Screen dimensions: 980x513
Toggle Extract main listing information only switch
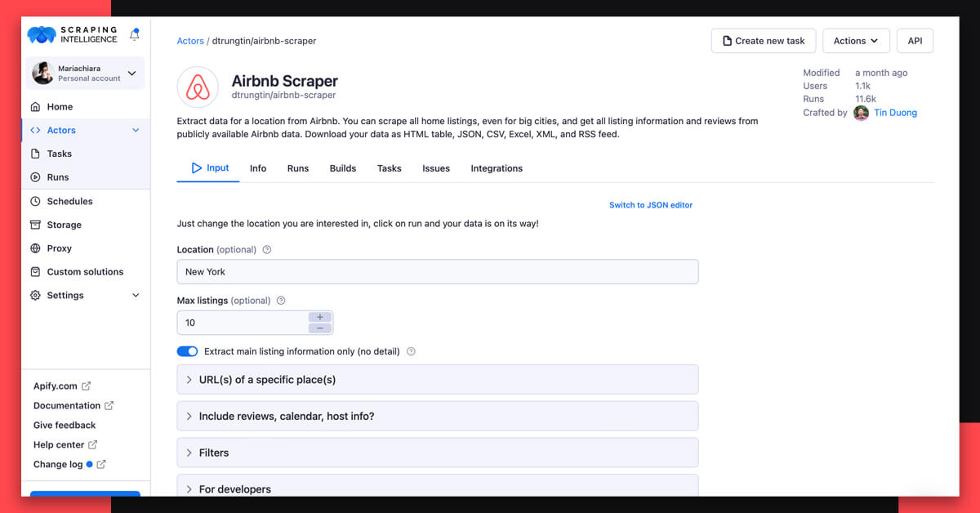[187, 352]
